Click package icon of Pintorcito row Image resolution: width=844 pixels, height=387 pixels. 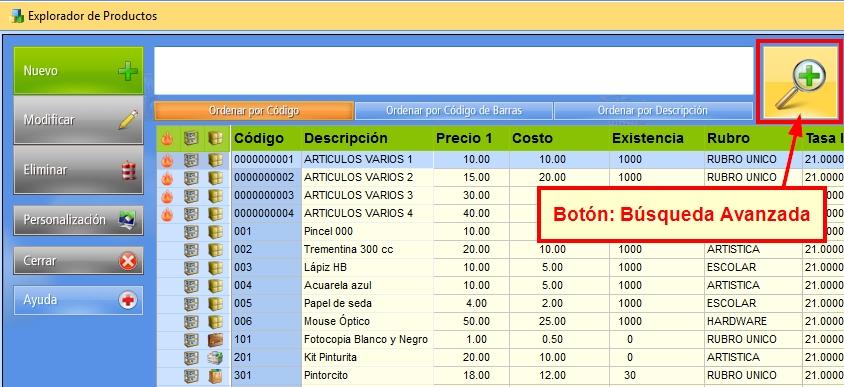click(215, 376)
